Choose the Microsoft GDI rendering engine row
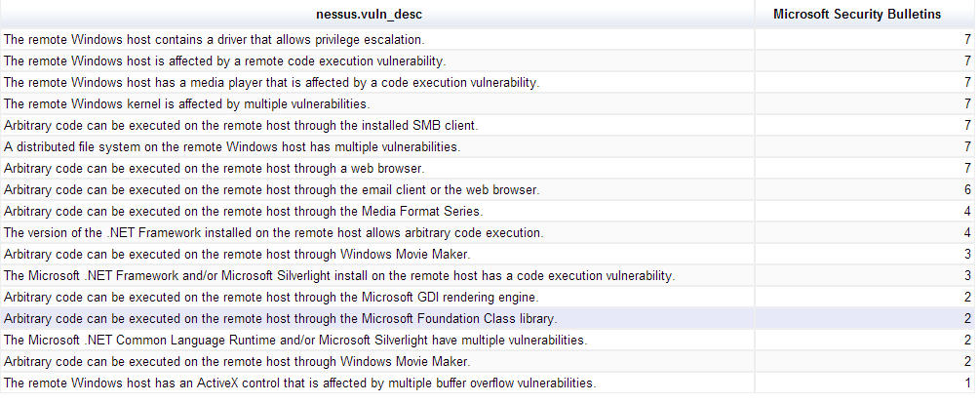The image size is (980, 403). pos(488,298)
